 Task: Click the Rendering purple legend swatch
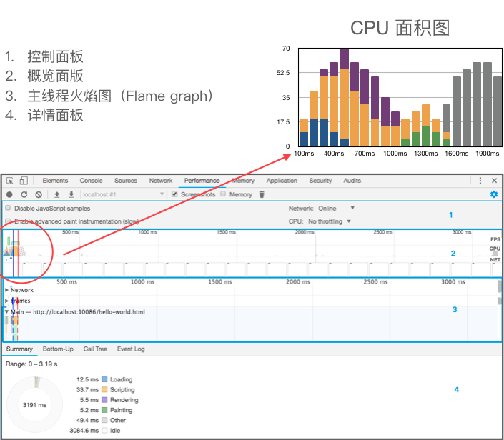click(104, 400)
